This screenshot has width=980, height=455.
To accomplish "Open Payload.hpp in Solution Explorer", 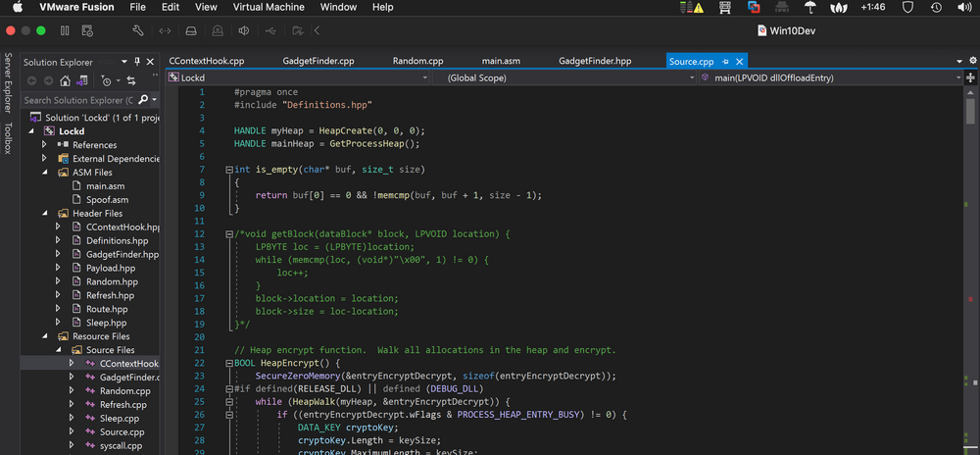I will 110,268.
